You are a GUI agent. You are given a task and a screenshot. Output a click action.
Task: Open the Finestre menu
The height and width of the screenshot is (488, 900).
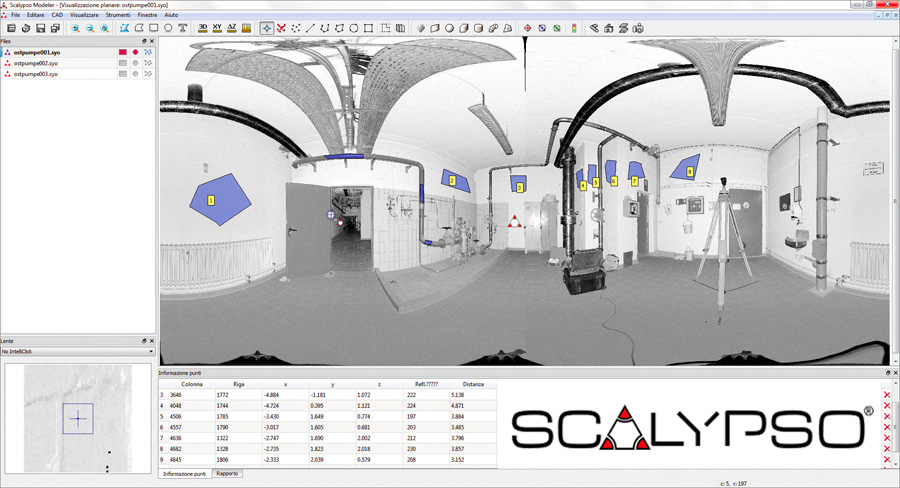pyautogui.click(x=148, y=15)
